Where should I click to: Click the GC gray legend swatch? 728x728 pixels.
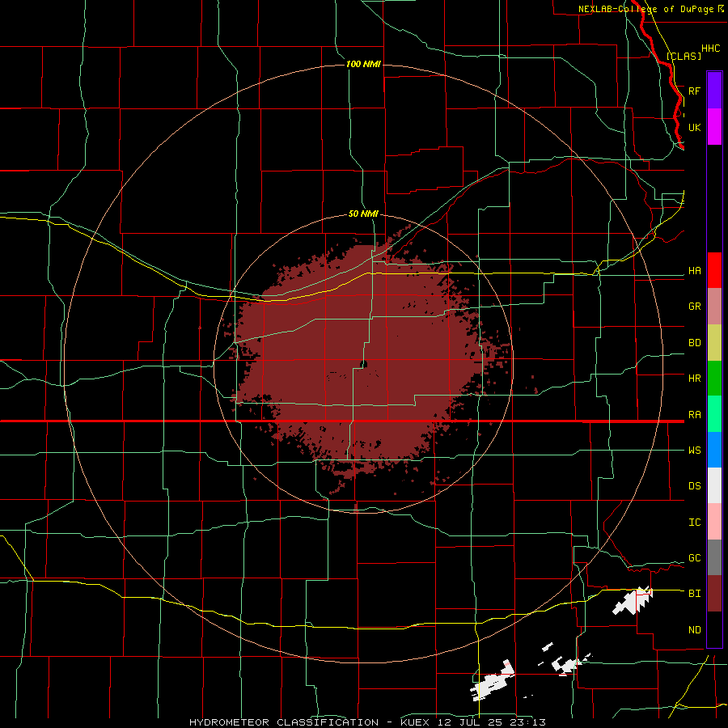[x=714, y=557]
